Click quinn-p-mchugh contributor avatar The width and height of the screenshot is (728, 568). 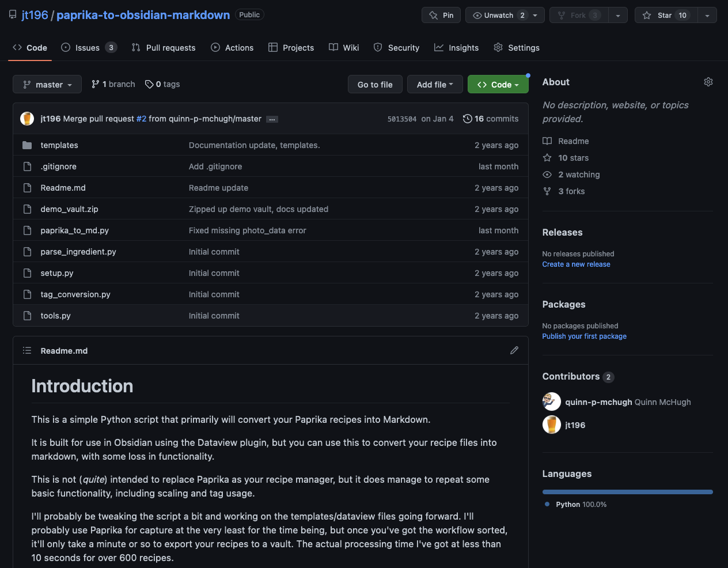tap(552, 402)
